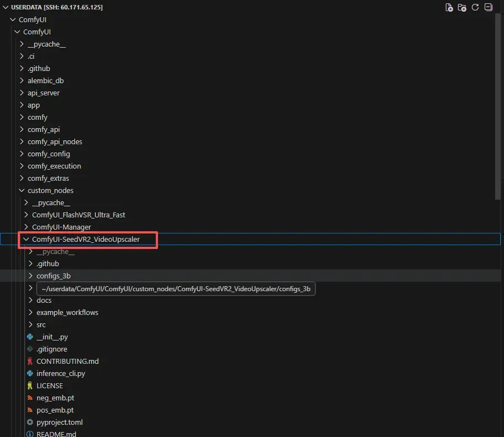Expand the ComfyUI-Manager folder
The width and height of the screenshot is (504, 437).
61,227
